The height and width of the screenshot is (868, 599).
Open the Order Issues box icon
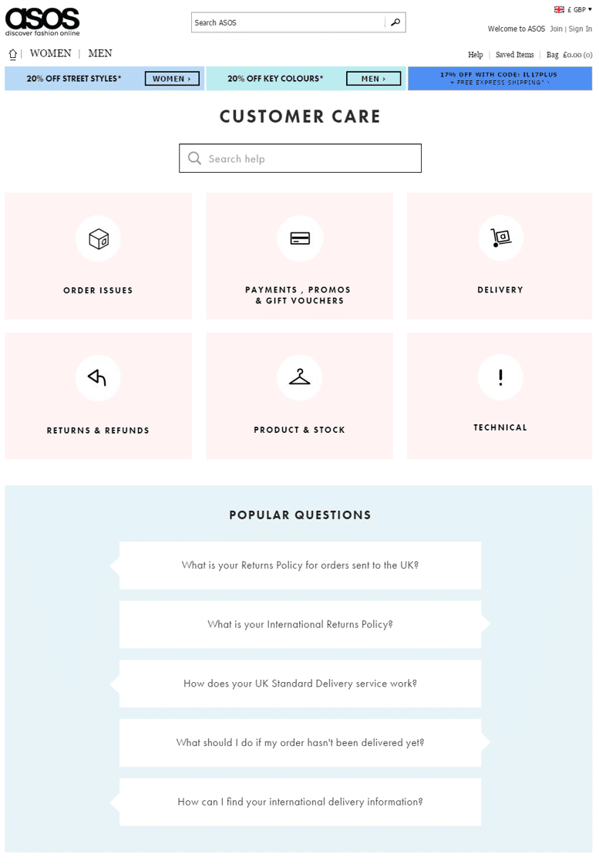click(x=98, y=239)
